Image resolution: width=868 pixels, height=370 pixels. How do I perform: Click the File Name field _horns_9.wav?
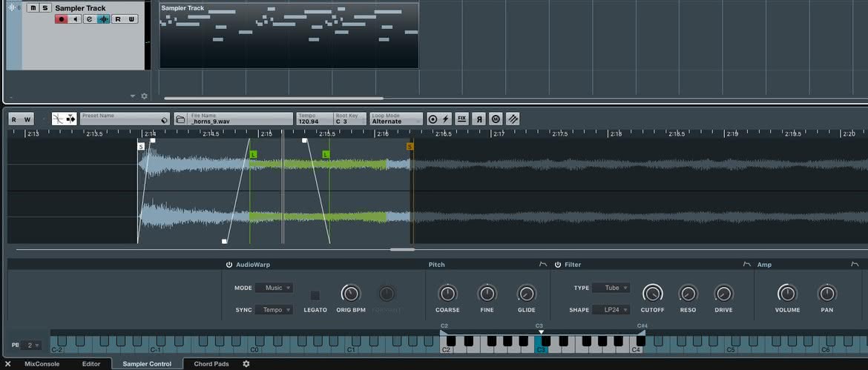pos(240,119)
